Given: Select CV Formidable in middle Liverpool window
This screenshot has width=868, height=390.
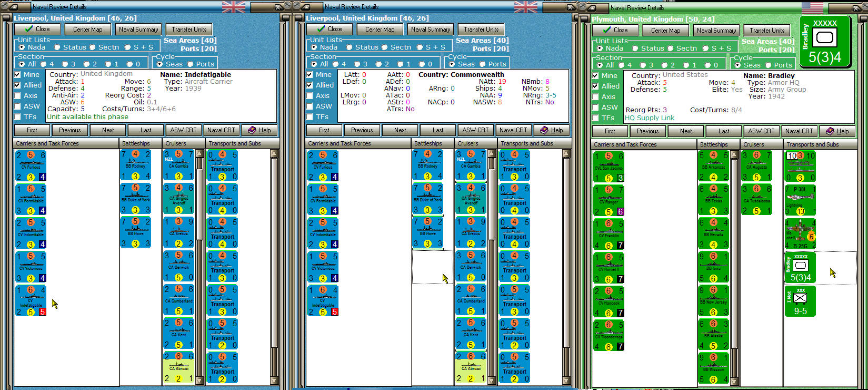Looking at the screenshot, I should tap(323, 200).
